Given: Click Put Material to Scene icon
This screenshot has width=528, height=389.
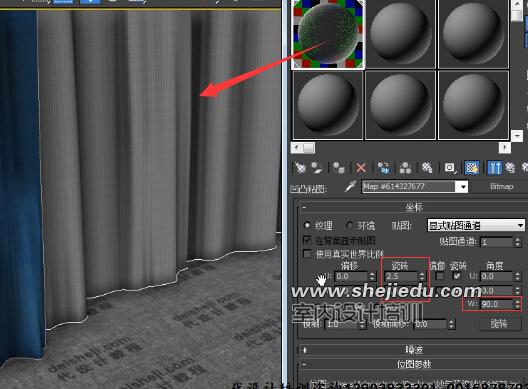Looking at the screenshot, I should click(x=317, y=167).
